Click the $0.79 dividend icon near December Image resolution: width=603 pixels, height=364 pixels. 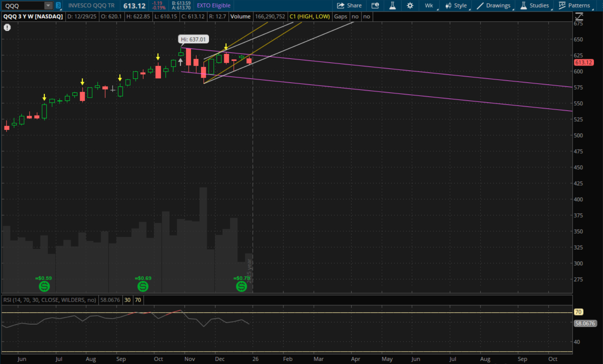coord(241,286)
